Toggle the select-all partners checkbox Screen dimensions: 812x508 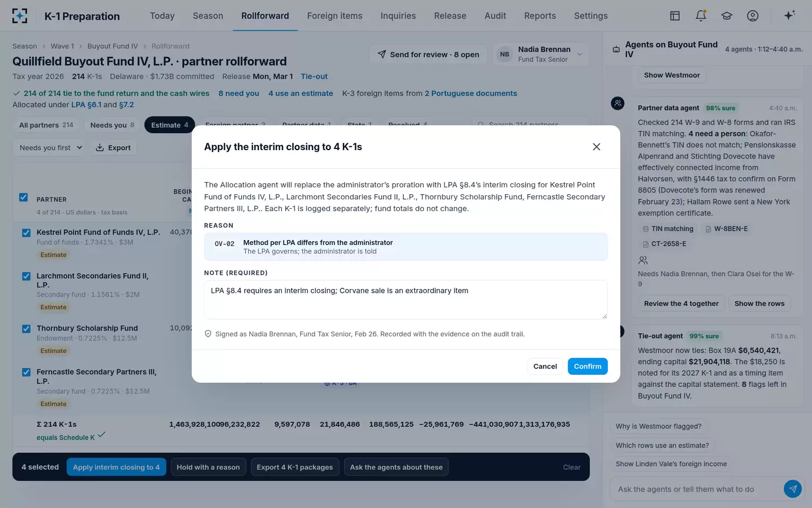(24, 198)
